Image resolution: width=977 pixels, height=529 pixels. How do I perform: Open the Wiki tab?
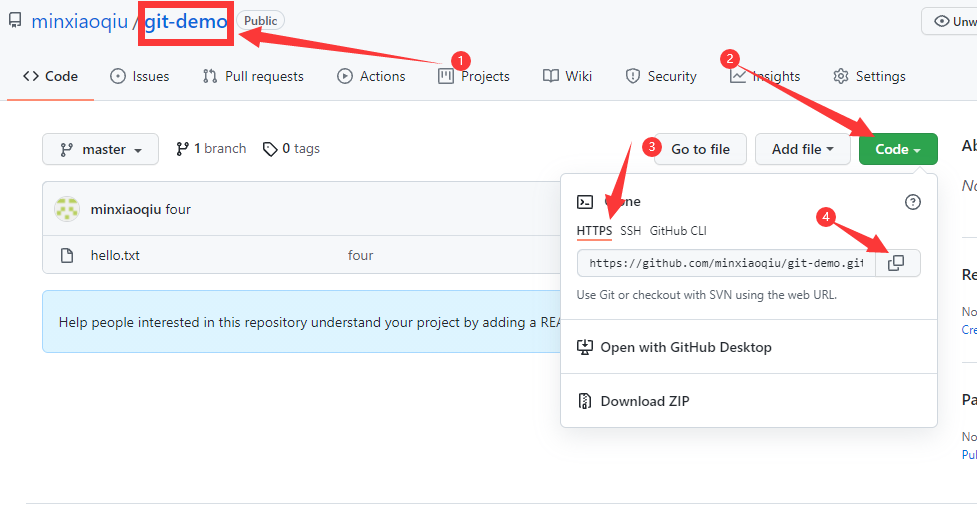(568, 76)
